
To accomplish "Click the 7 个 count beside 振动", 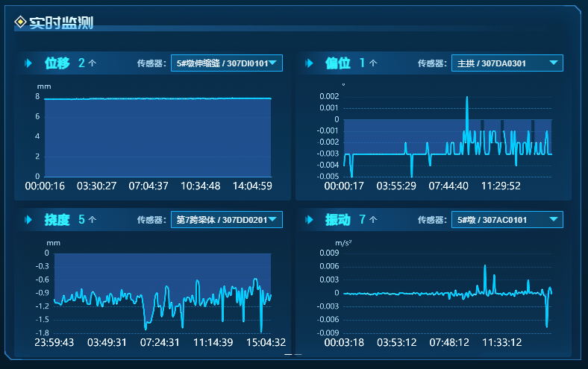I will 368,220.
